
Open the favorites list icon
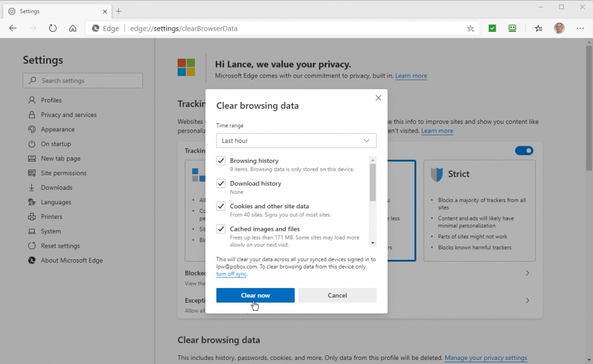(538, 28)
